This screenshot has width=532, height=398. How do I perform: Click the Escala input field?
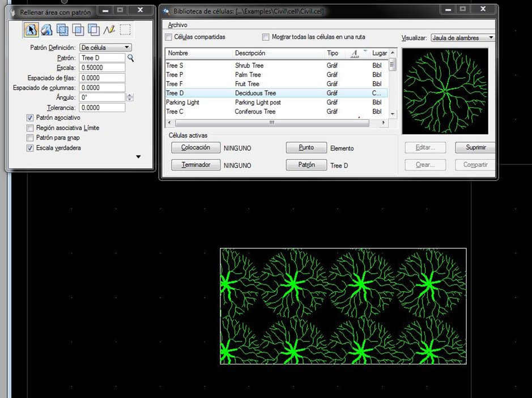(x=102, y=67)
